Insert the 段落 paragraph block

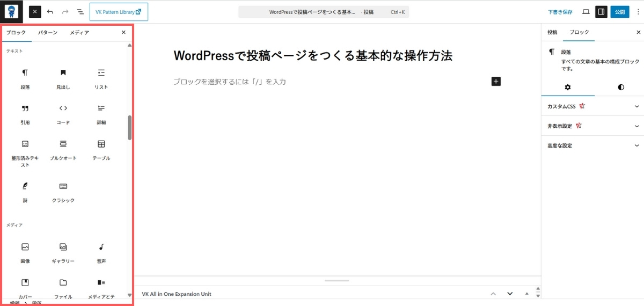(x=25, y=79)
